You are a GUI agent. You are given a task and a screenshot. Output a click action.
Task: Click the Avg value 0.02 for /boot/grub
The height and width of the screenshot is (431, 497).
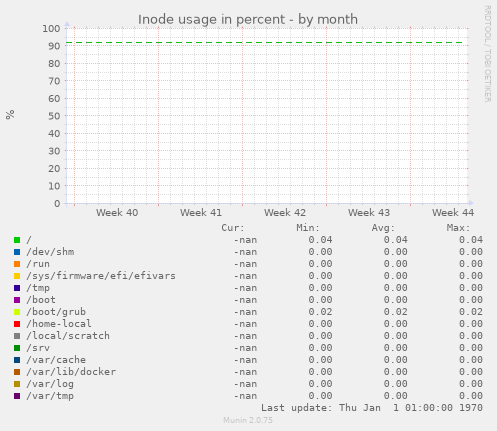click(x=396, y=312)
